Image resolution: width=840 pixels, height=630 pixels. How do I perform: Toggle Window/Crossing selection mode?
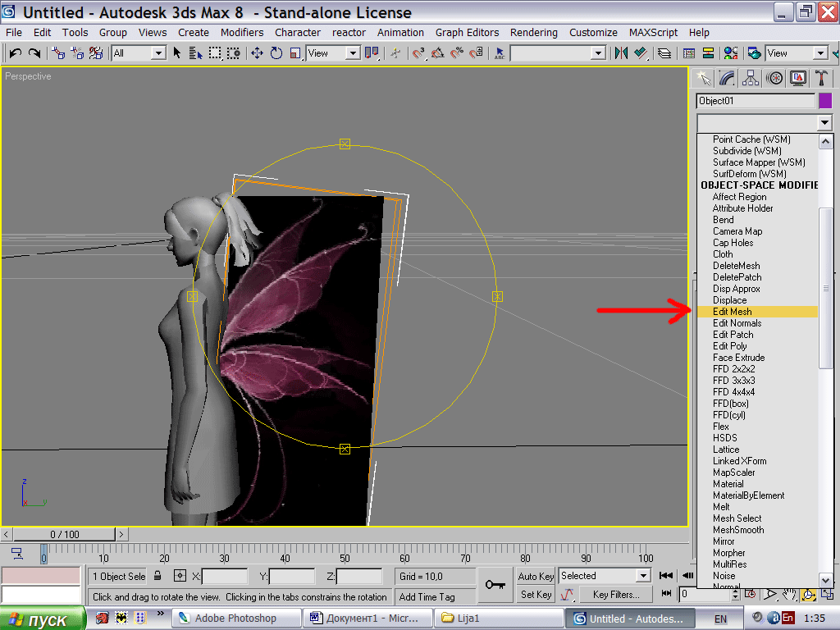(234, 53)
